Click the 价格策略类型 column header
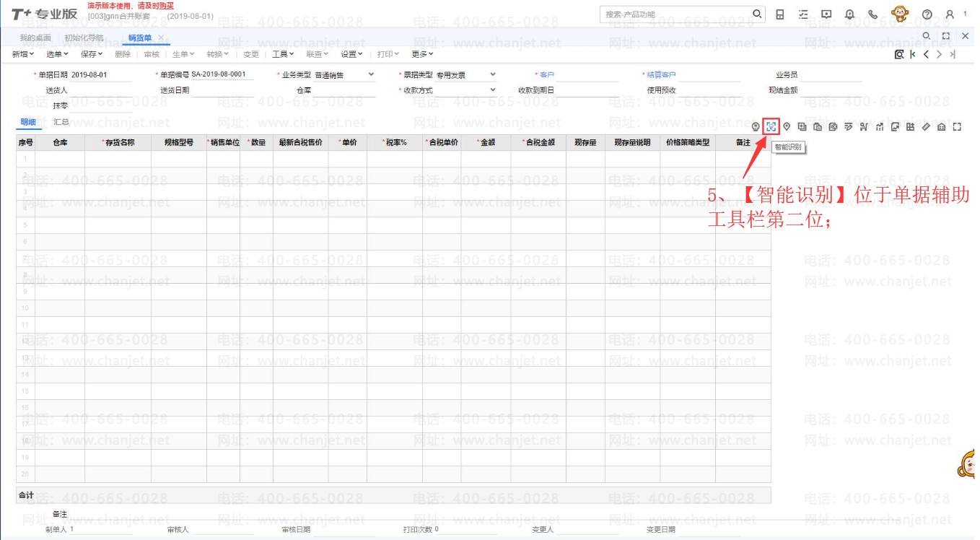Image resolution: width=980 pixels, height=540 pixels. point(688,143)
